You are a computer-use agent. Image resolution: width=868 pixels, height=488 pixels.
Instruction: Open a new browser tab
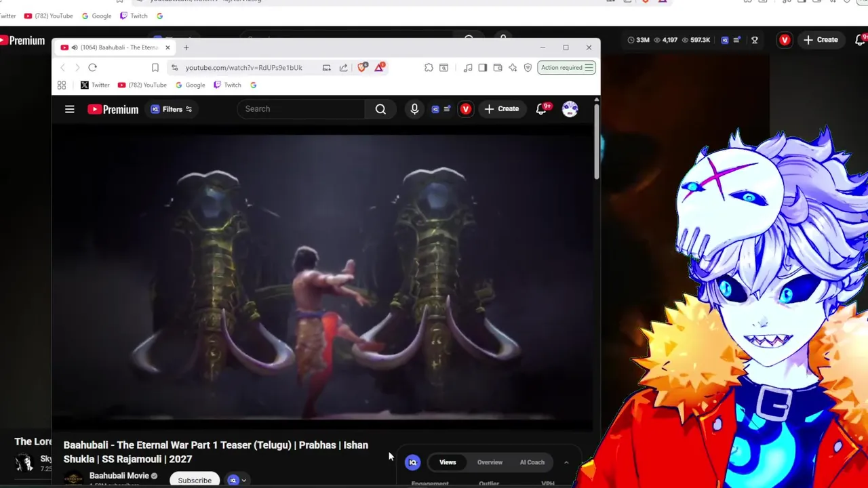click(186, 47)
